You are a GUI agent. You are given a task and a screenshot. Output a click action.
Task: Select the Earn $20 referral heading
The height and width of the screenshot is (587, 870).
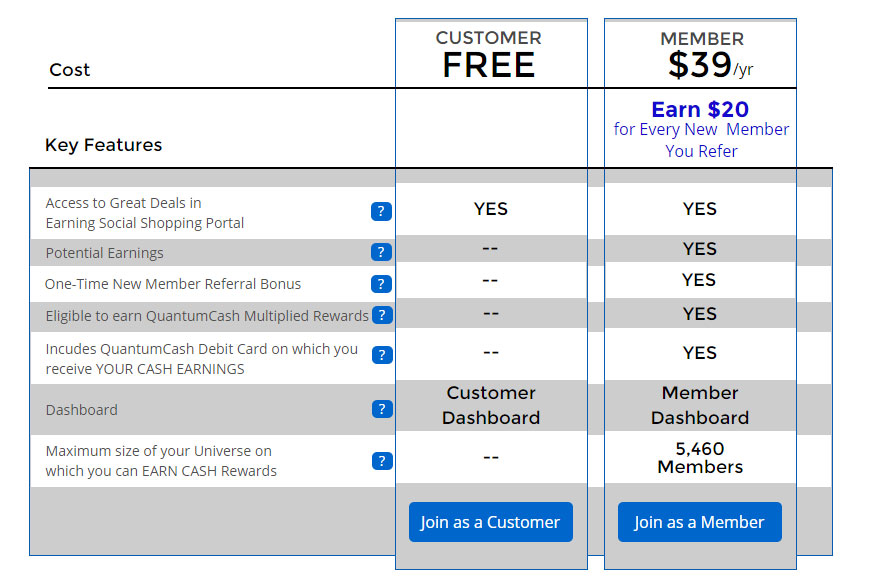(x=700, y=109)
